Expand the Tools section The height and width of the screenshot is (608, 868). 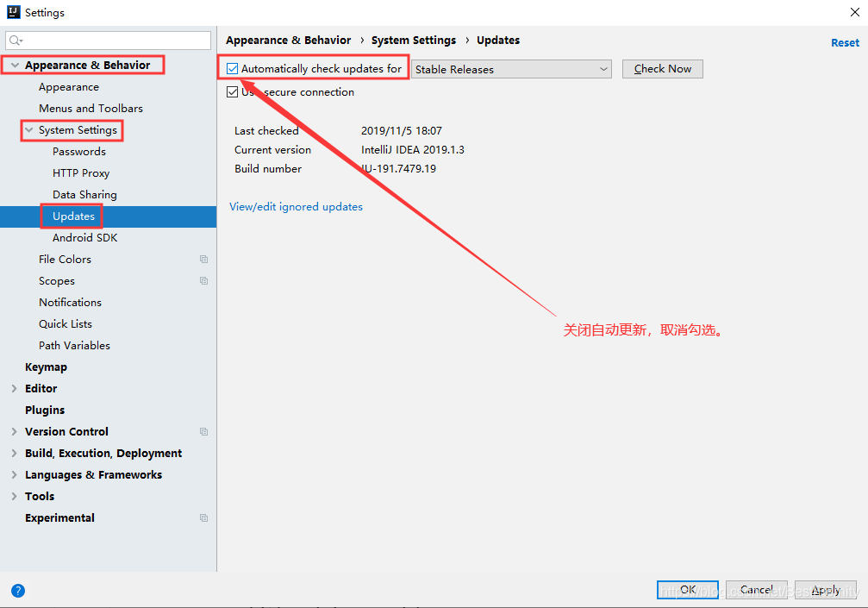[x=15, y=496]
